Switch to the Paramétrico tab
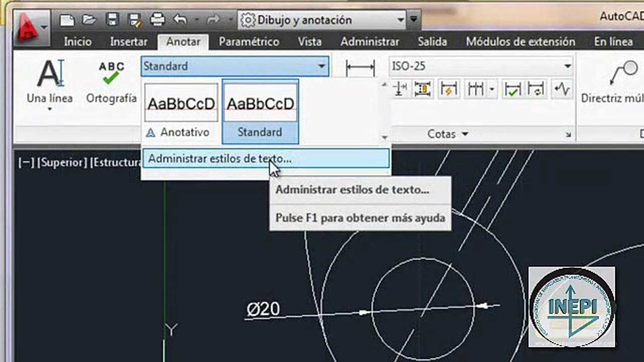Viewport: 644px width, 362px height. tap(249, 42)
